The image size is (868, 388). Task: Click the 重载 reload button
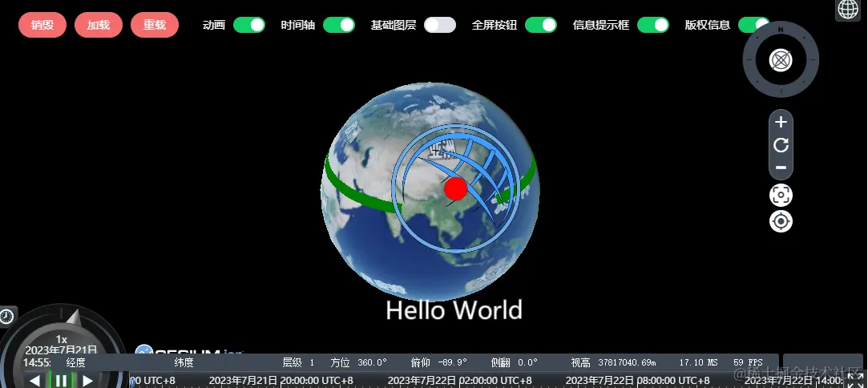point(155,25)
